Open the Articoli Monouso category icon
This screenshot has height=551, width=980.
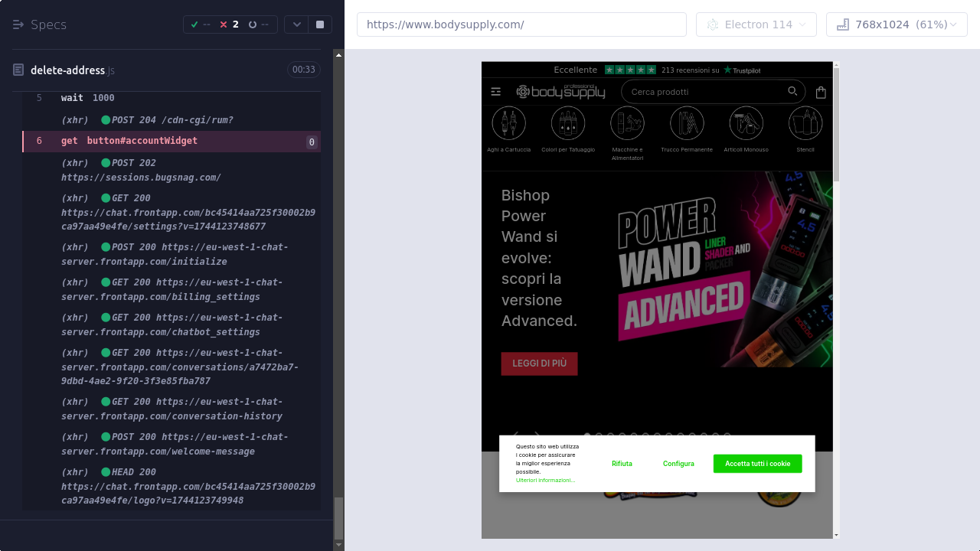click(x=746, y=123)
